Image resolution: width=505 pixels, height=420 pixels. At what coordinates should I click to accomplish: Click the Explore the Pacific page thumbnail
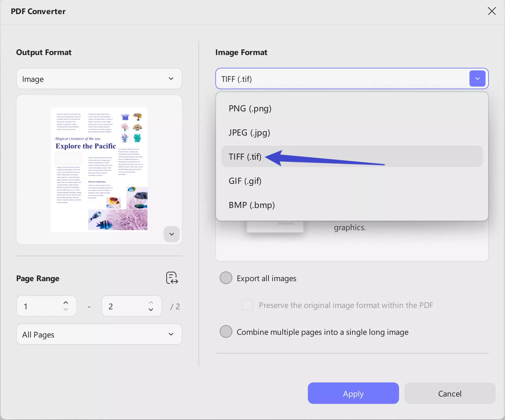tap(99, 169)
